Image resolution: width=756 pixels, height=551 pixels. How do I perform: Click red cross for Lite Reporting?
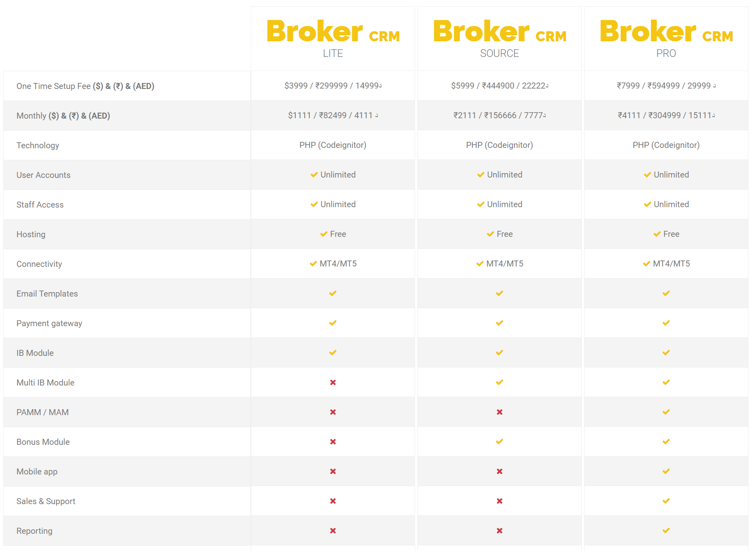(x=333, y=531)
